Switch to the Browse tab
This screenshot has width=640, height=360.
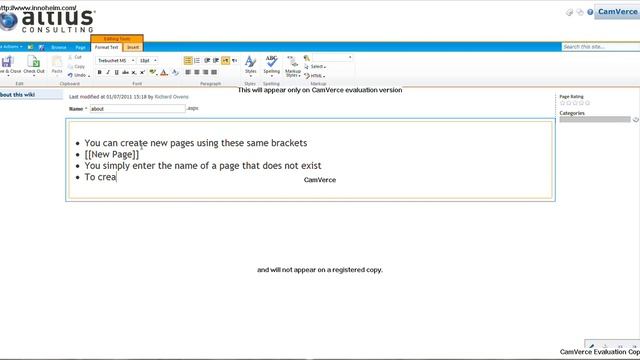pos(59,47)
